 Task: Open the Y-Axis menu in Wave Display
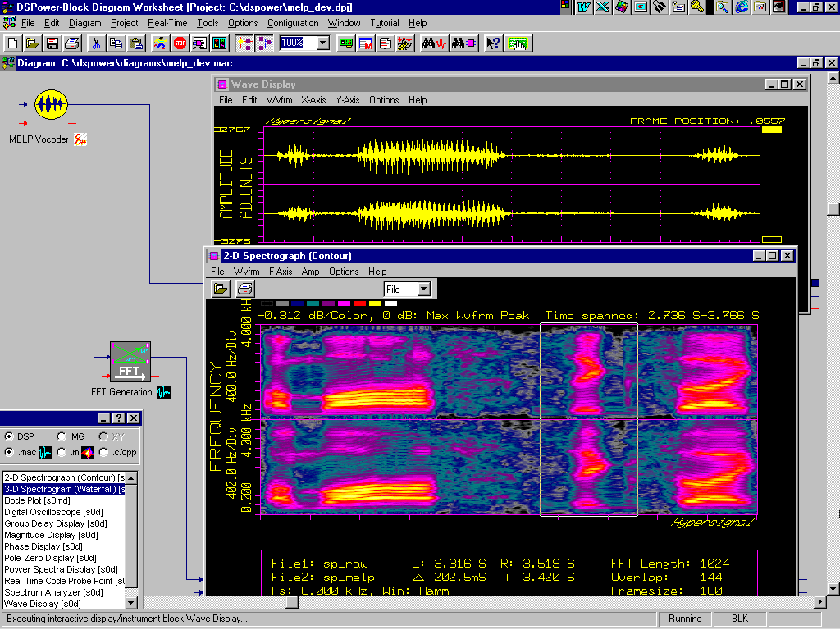(x=347, y=100)
